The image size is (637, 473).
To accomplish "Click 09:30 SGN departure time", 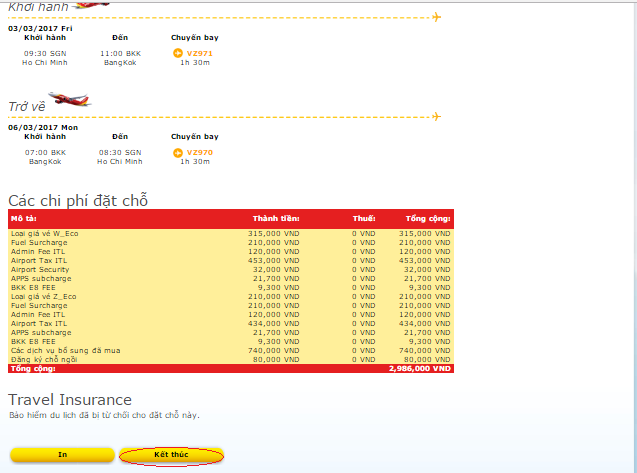I will click(x=45, y=53).
